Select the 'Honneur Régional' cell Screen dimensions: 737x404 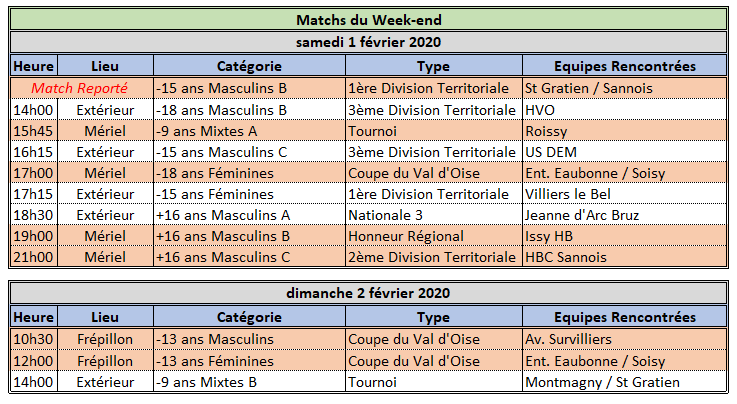pyautogui.click(x=434, y=236)
